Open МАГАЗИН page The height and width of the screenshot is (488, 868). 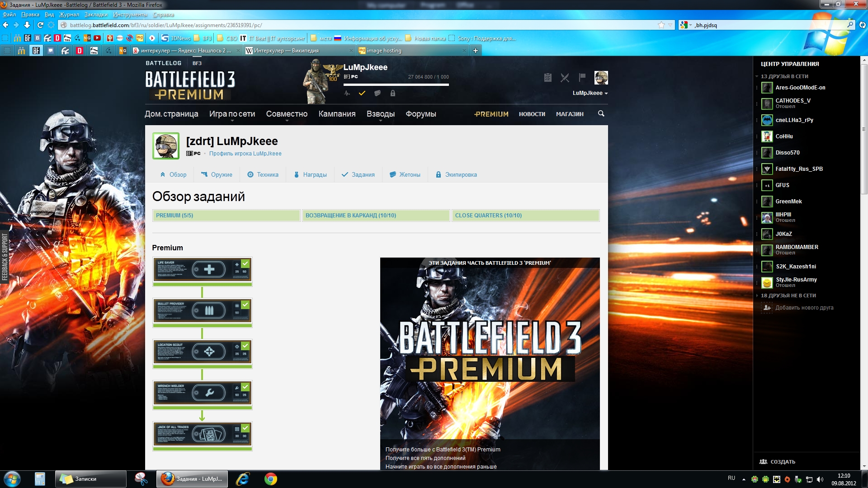point(570,114)
